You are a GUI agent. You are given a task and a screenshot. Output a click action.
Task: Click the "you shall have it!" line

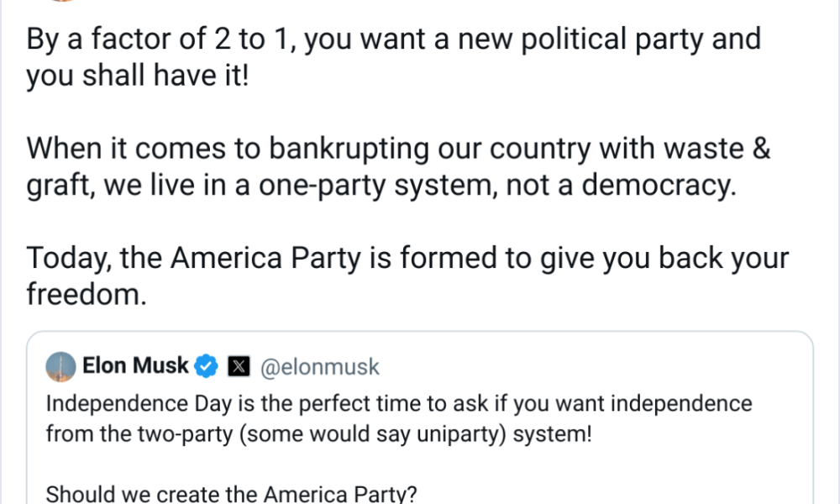(137, 76)
